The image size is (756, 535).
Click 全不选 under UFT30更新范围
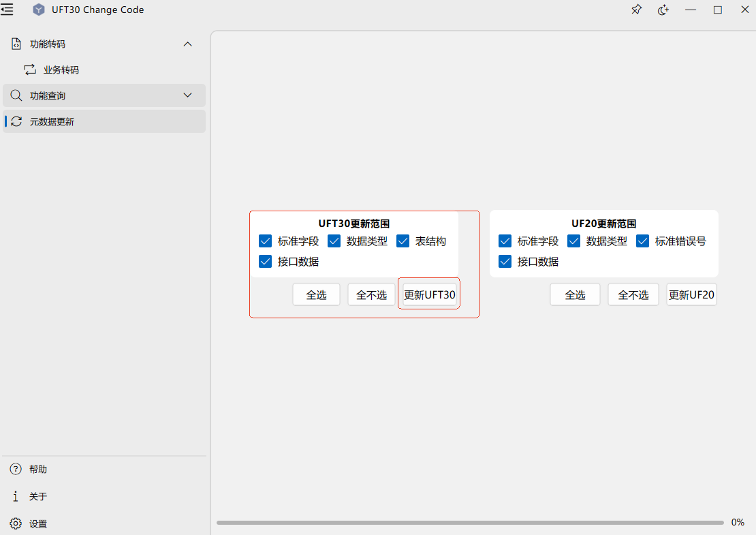point(371,294)
